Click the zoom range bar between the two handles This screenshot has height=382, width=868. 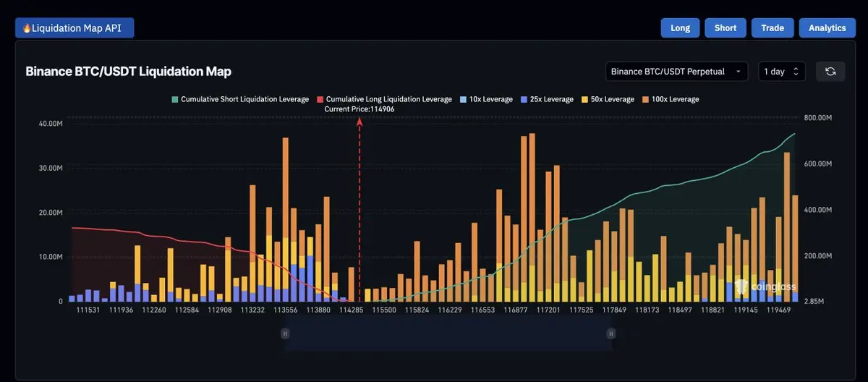click(x=448, y=334)
